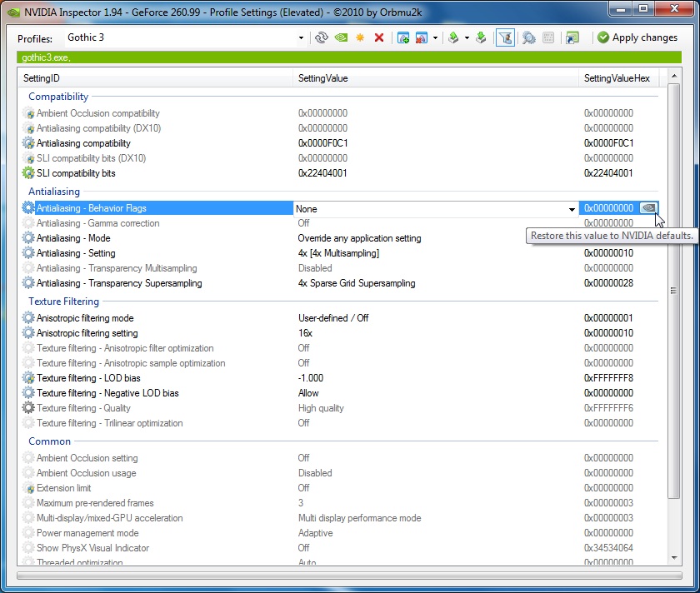The width and height of the screenshot is (700, 593).
Task: Click the refresh profiles icon in toolbar
Action: click(322, 37)
